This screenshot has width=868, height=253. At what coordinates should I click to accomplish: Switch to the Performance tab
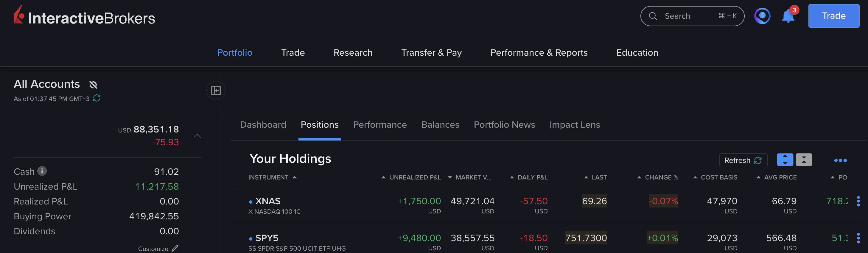point(380,125)
